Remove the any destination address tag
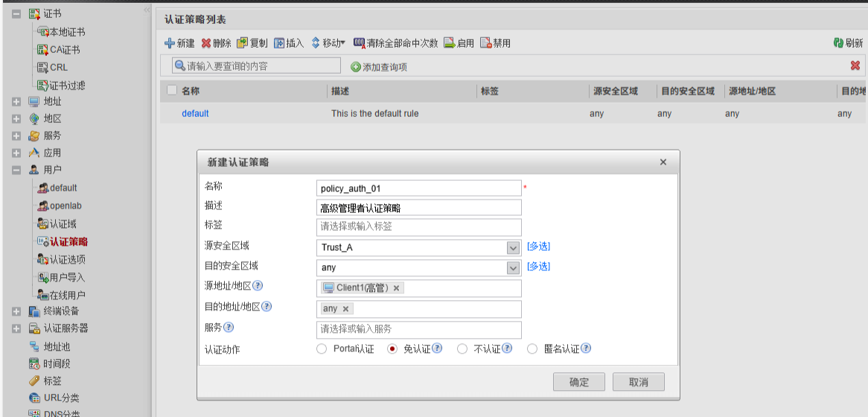The width and height of the screenshot is (868, 417). pos(345,308)
